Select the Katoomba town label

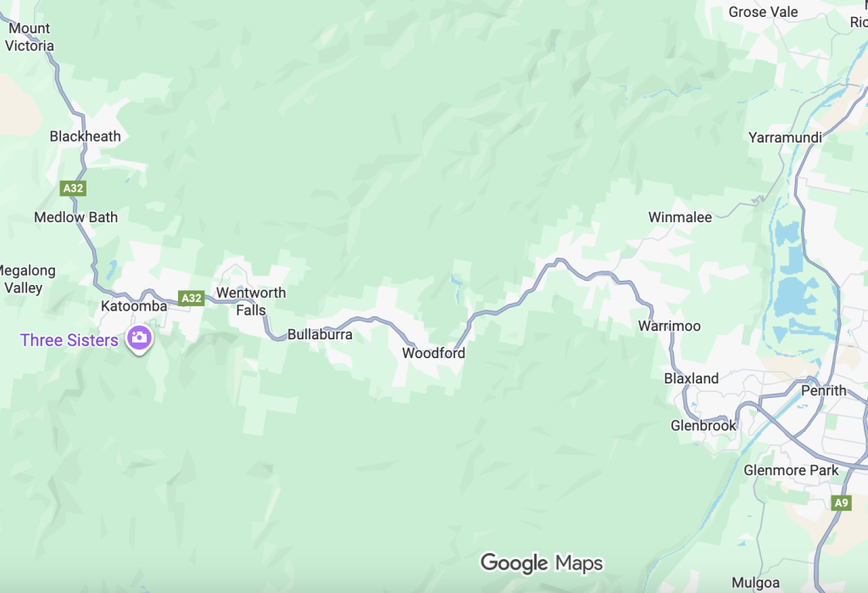(134, 306)
